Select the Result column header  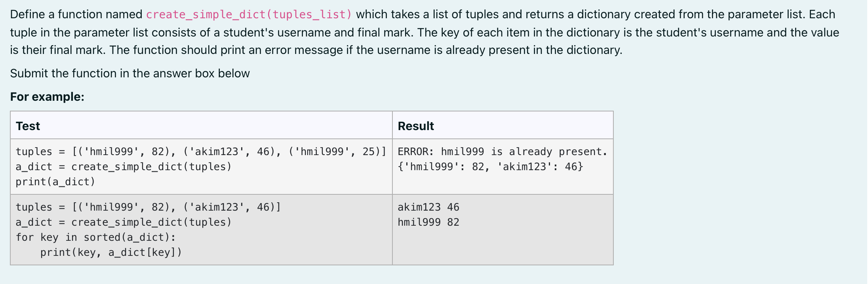416,126
